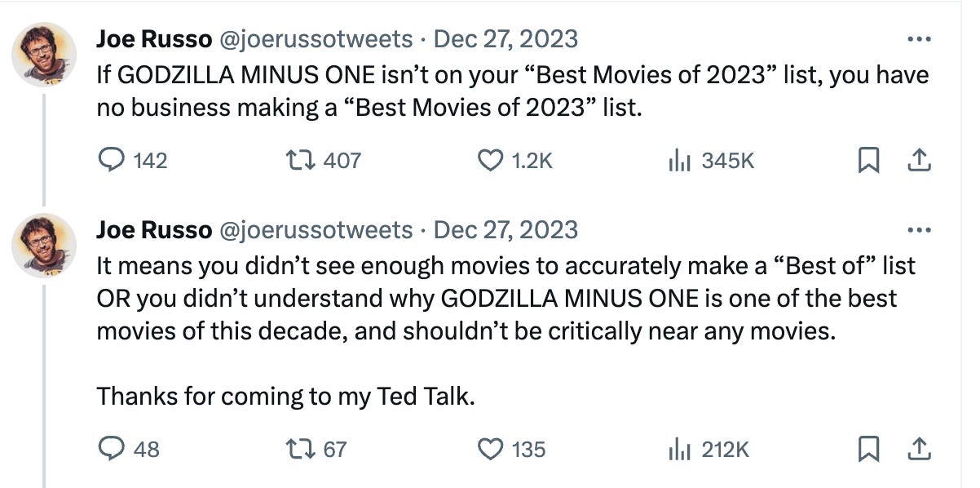This screenshot has height=488, width=980.
Task: Reply to the first Godzilla Minus One tweet
Action: point(132,161)
